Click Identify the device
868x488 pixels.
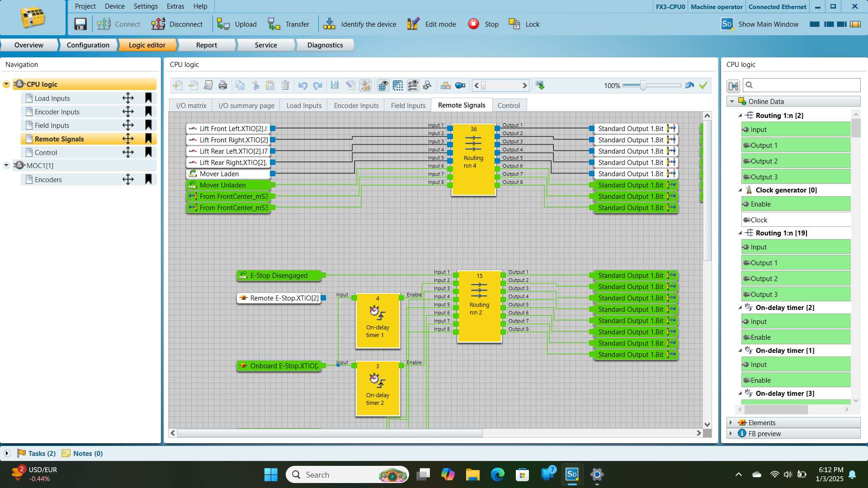click(x=360, y=24)
